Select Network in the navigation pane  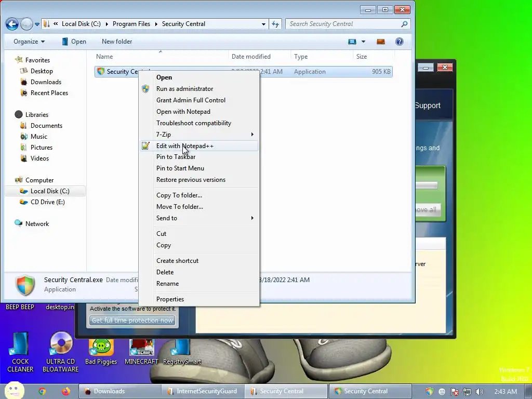tap(32, 223)
